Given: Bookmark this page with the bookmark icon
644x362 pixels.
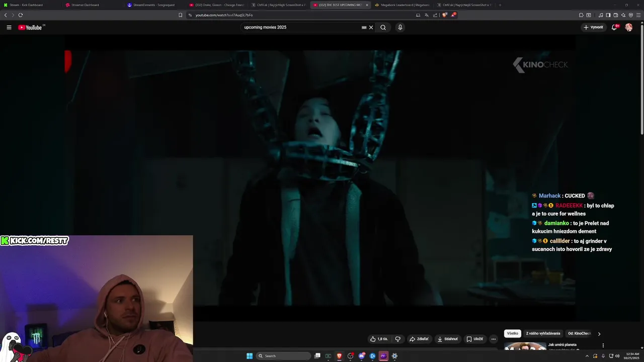Looking at the screenshot, I should point(180,15).
